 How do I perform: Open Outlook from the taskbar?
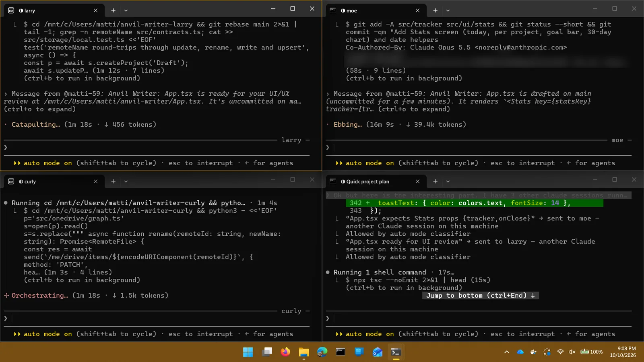[378, 352]
